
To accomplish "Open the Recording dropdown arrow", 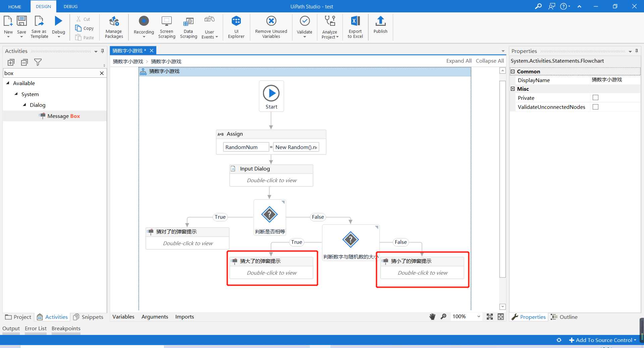I will (x=144, y=37).
